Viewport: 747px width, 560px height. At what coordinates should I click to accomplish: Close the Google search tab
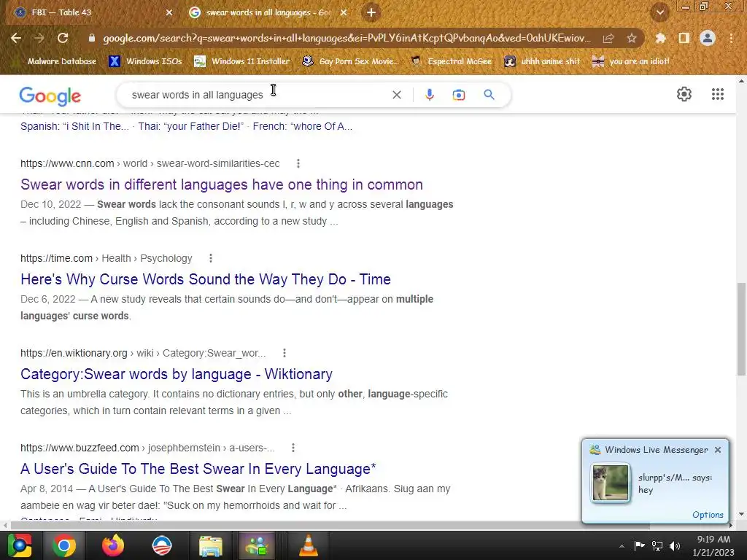pos(344,12)
